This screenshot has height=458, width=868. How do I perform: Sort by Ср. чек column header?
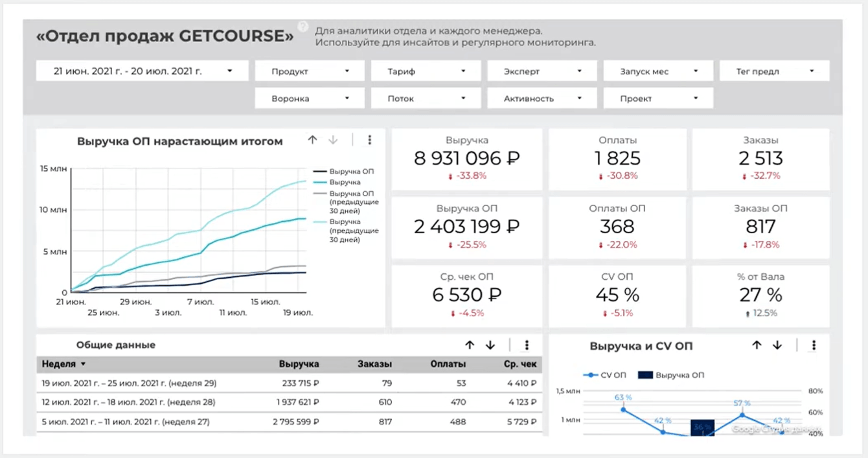pos(521,365)
